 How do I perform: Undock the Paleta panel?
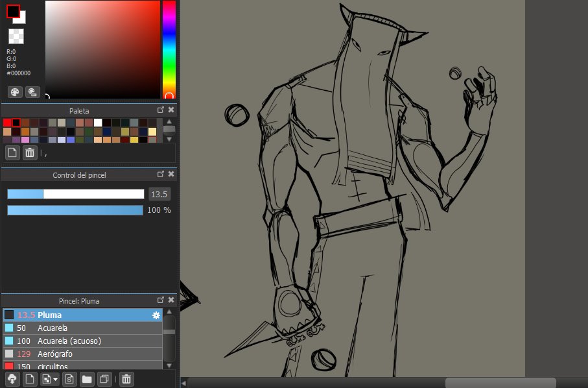coord(161,110)
